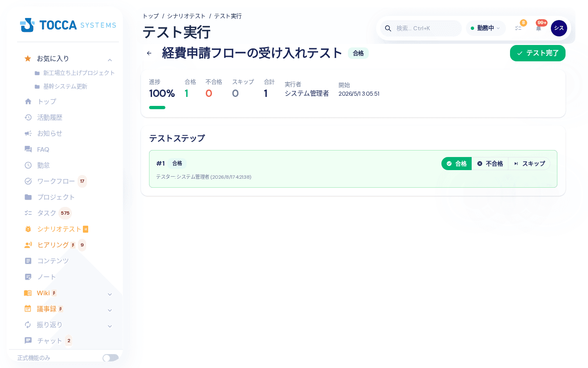
Task: Click the 実行者 value システム管理者
Action: 307,93
